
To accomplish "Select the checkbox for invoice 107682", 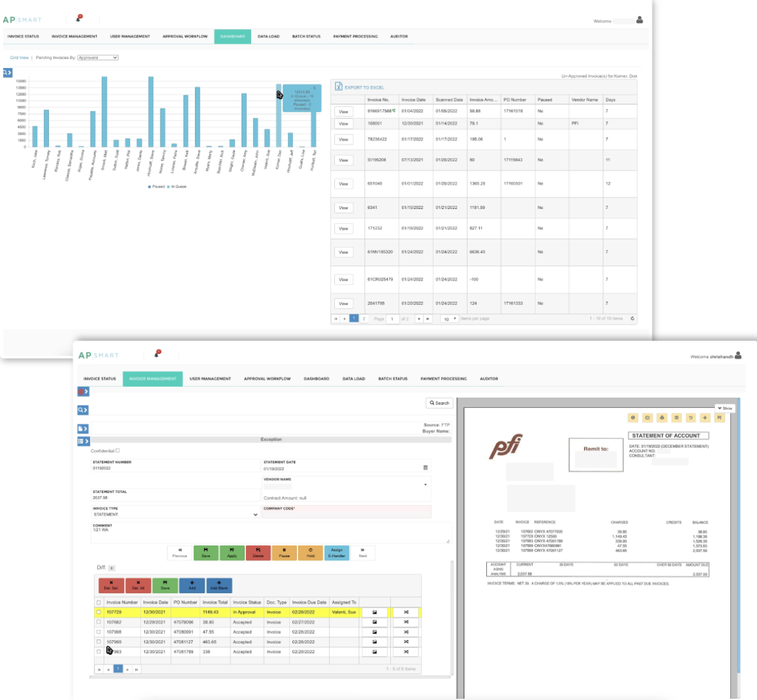I will (97, 620).
